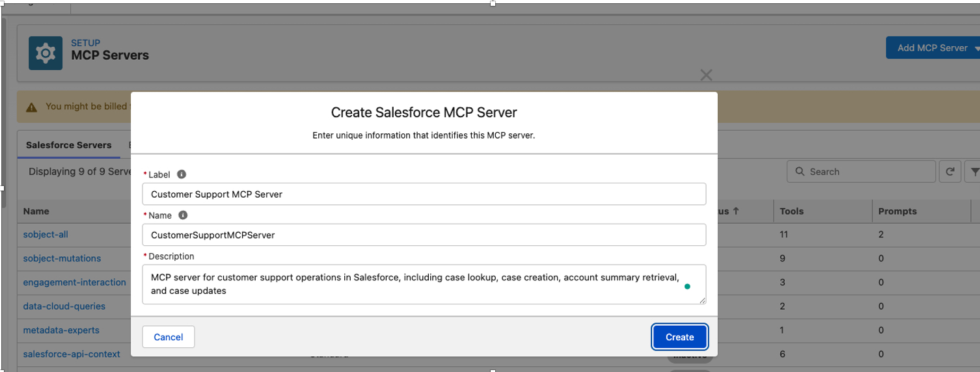980x372 pixels.
Task: Close the dialog with the X icon
Action: coord(706,75)
